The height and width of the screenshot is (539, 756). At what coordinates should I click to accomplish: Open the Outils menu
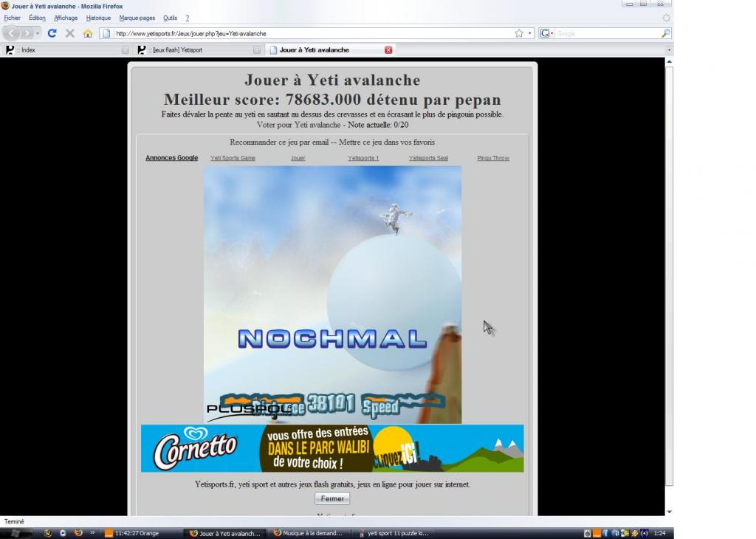pyautogui.click(x=171, y=18)
